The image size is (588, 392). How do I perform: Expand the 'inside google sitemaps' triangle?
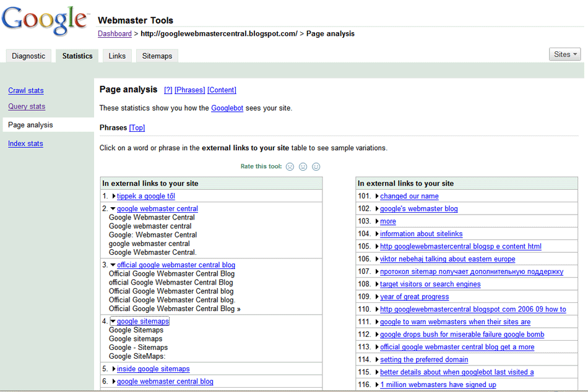click(114, 369)
